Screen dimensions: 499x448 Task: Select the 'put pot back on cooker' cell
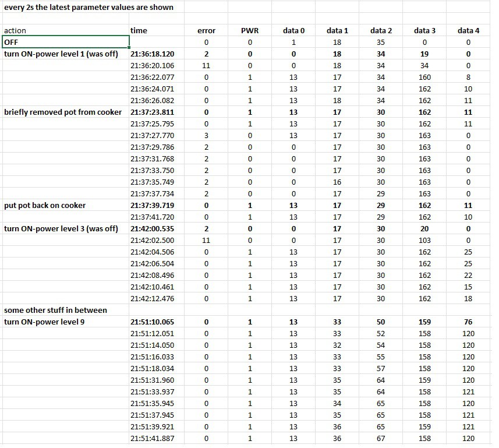pyautogui.click(x=45, y=205)
